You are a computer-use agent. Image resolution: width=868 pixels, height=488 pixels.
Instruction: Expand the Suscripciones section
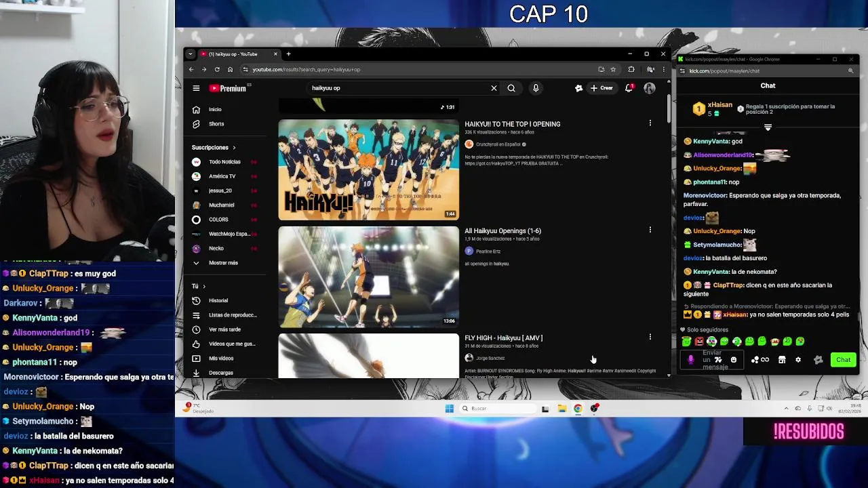[x=214, y=147]
